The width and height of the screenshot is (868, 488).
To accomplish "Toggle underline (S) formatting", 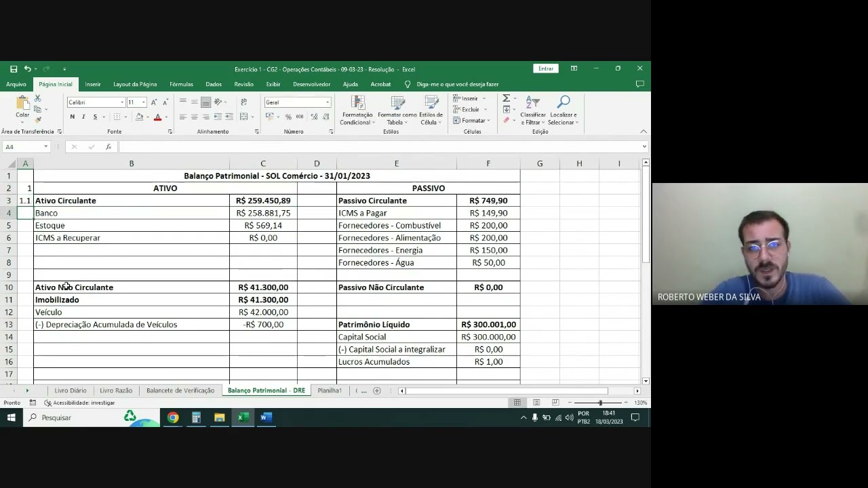I will point(95,117).
